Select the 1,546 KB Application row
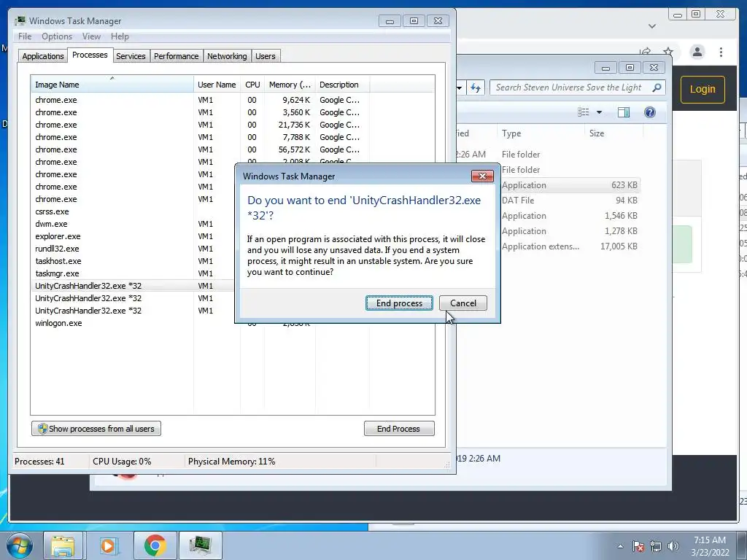This screenshot has height=560, width=747. click(548, 216)
